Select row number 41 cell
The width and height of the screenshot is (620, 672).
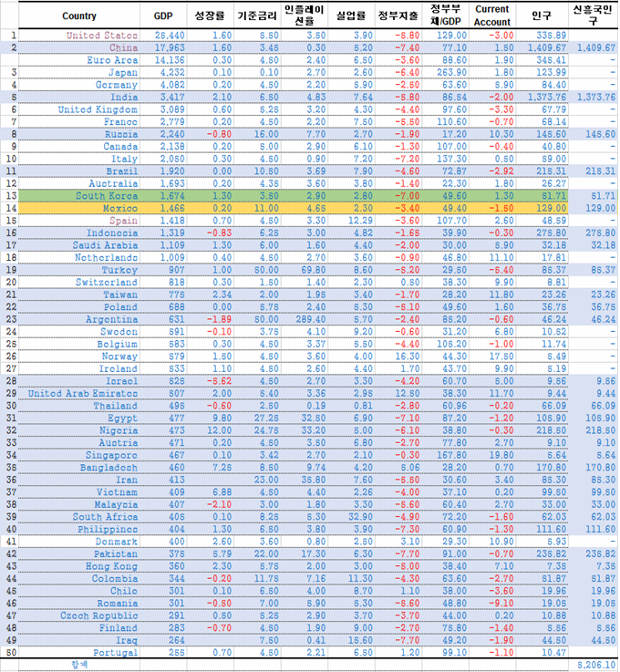click(9, 542)
